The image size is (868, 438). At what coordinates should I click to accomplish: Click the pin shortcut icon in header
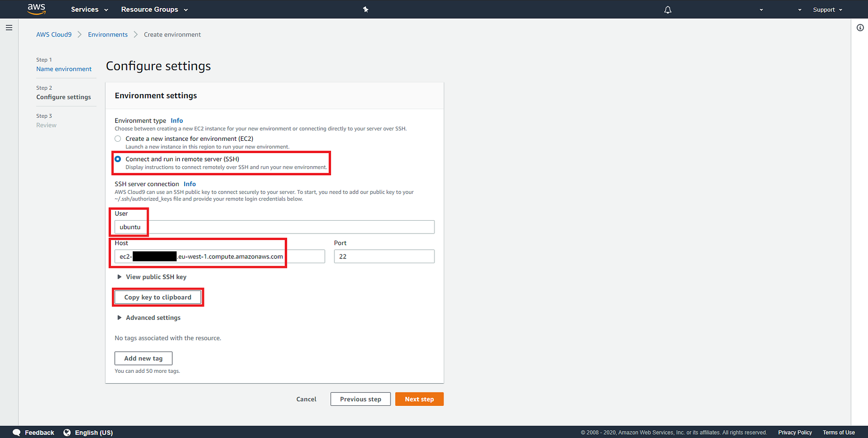point(366,9)
